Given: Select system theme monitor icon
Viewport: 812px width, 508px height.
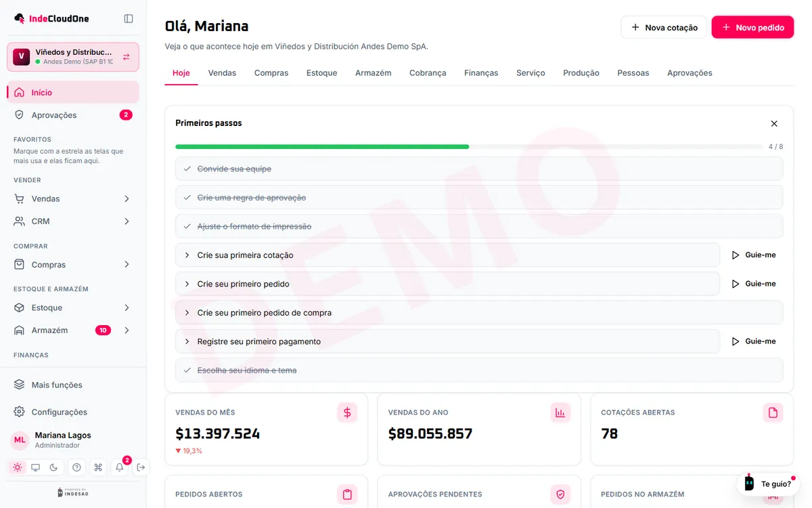Looking at the screenshot, I should (x=36, y=467).
